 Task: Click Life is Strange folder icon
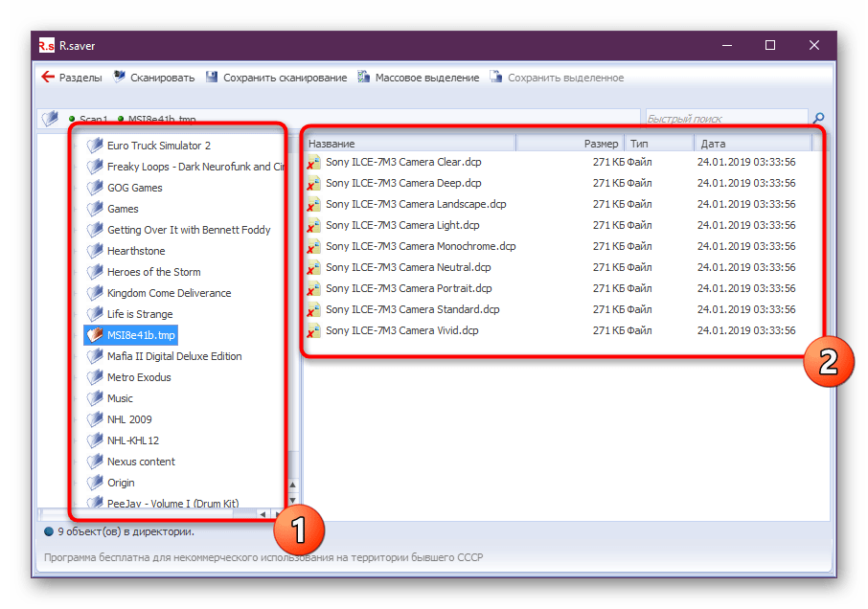(x=95, y=313)
